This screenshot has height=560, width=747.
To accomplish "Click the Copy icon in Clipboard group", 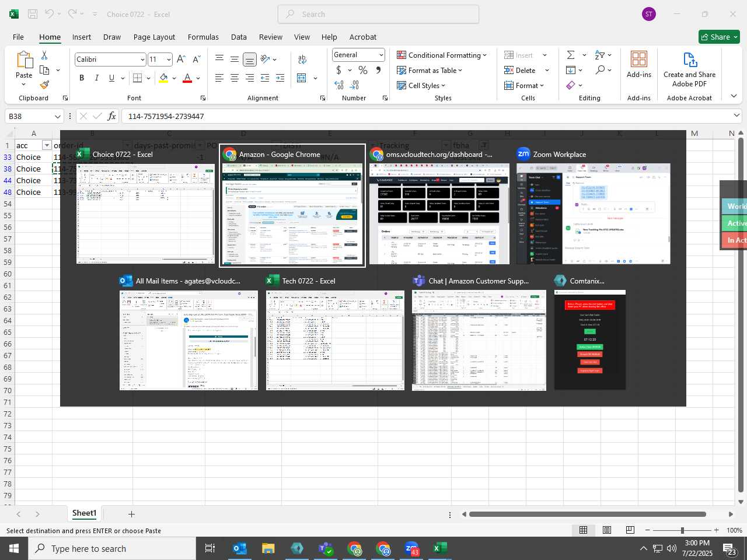I will (44, 70).
